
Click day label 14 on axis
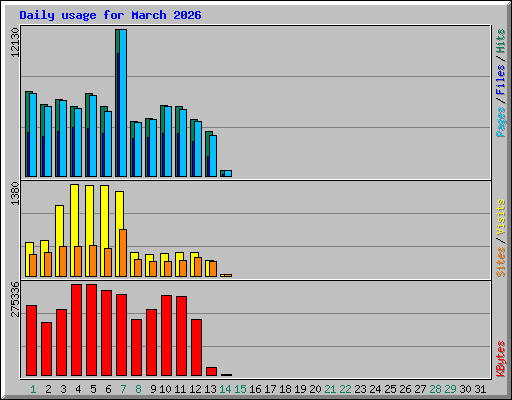pos(225,389)
